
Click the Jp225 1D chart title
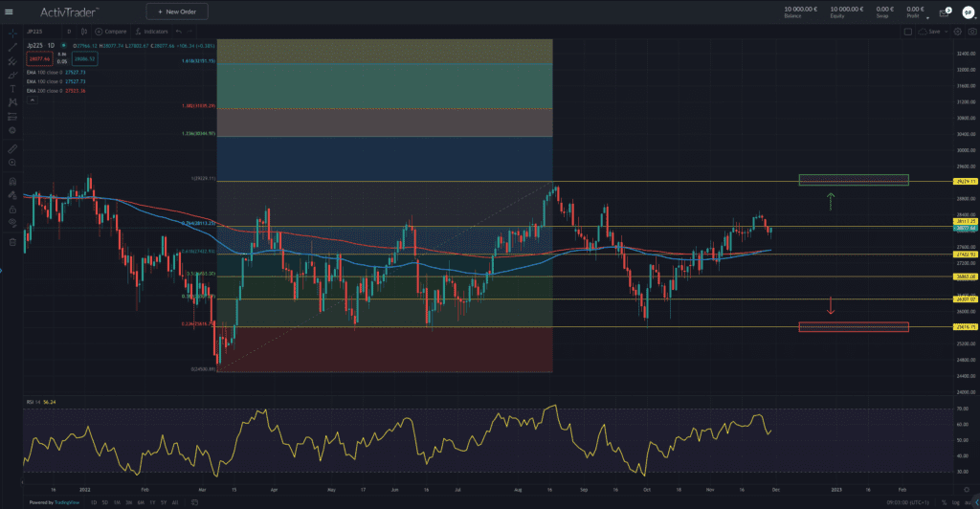coord(40,46)
